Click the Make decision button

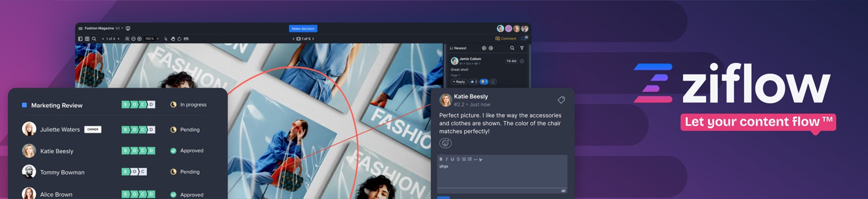[303, 28]
